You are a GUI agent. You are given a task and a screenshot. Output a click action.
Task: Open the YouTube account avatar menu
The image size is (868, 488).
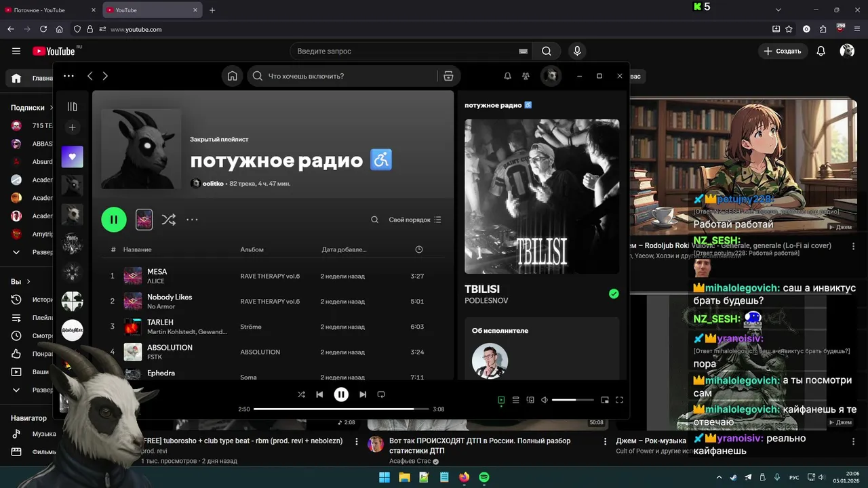(847, 51)
